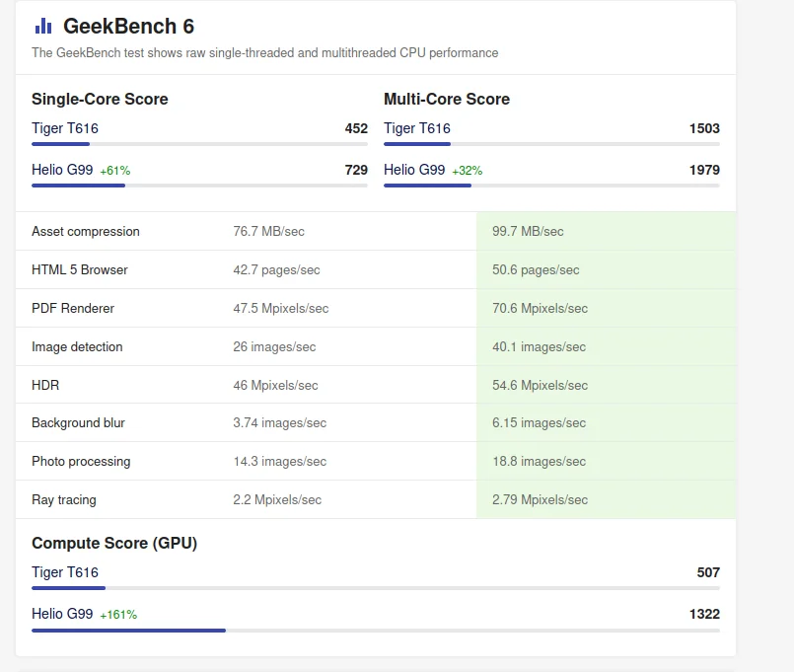This screenshot has height=672, width=794.
Task: Click the Helio G99 link under Multi-Core Score
Action: tap(414, 170)
